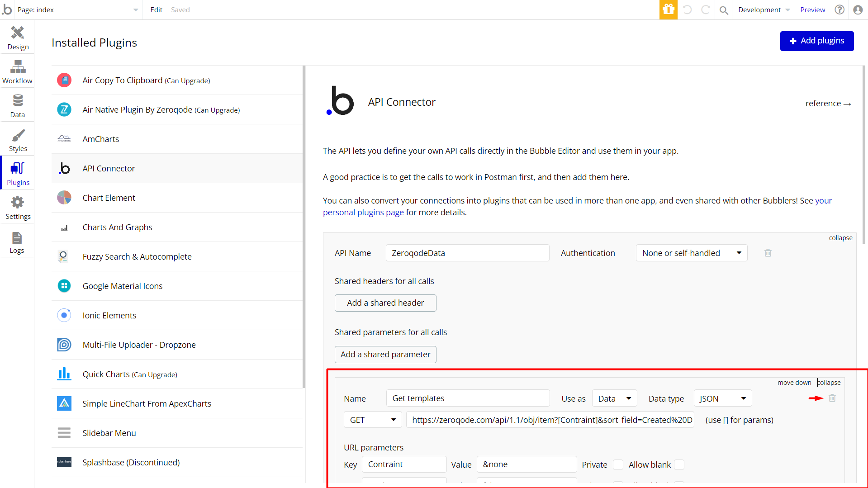Click Add a shared parameter button
The height and width of the screenshot is (488, 868).
[x=385, y=355]
